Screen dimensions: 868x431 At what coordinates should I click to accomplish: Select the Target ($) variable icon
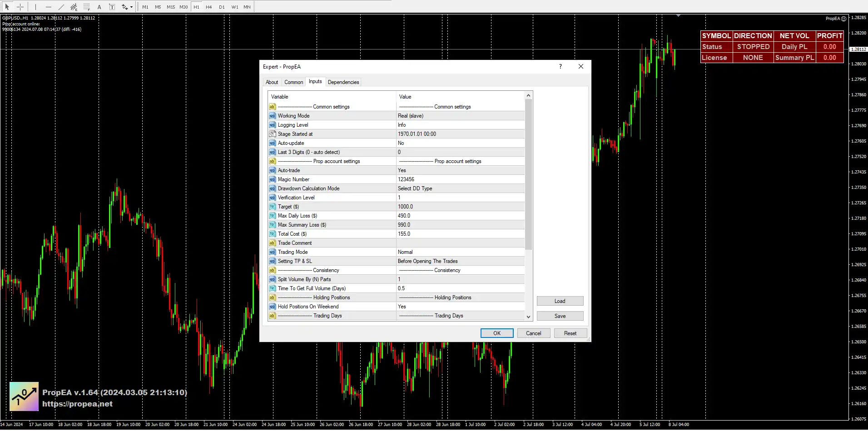click(273, 207)
